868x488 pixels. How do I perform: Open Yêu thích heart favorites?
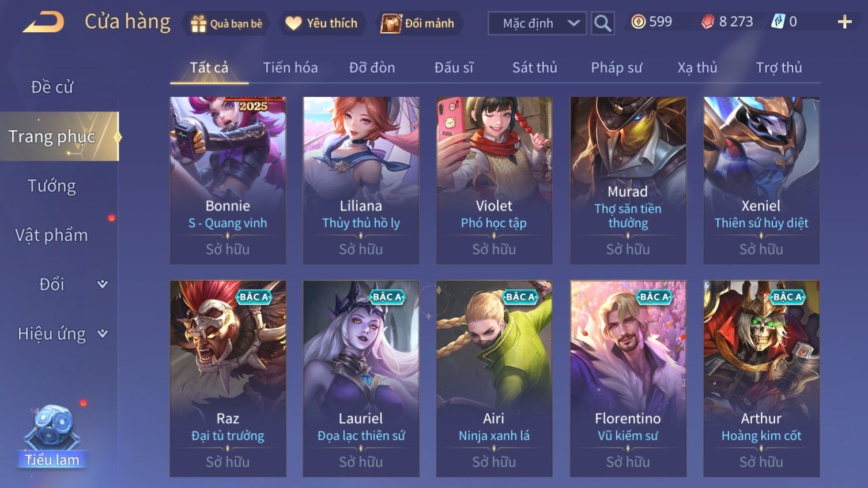[x=293, y=23]
